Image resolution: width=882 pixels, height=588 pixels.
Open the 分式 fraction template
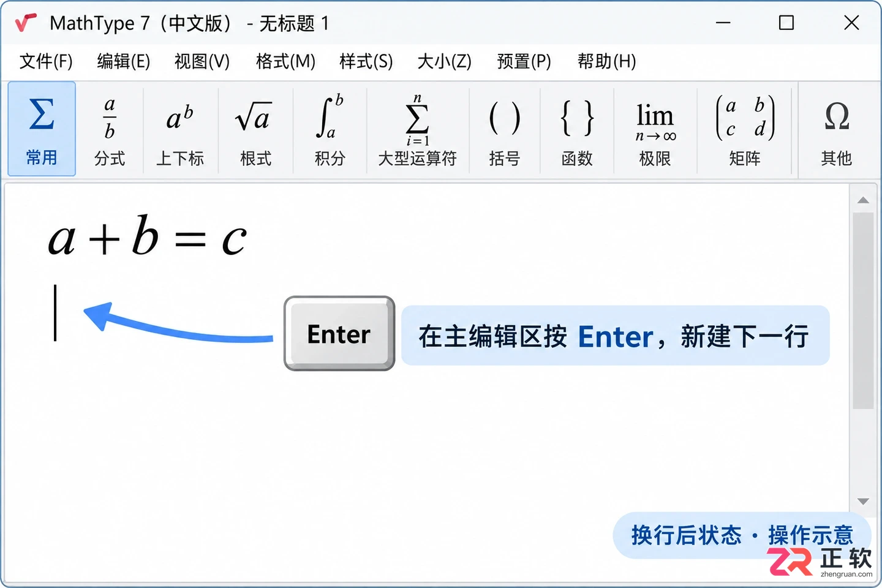coord(110,130)
